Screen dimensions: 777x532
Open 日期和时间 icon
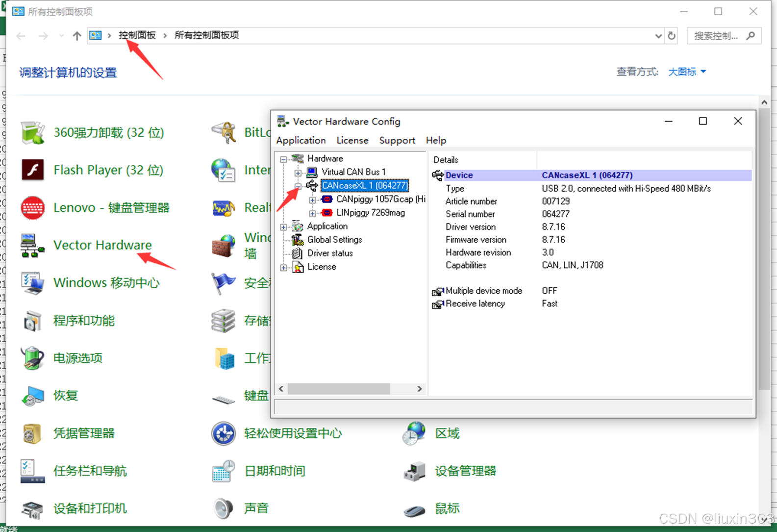(224, 471)
